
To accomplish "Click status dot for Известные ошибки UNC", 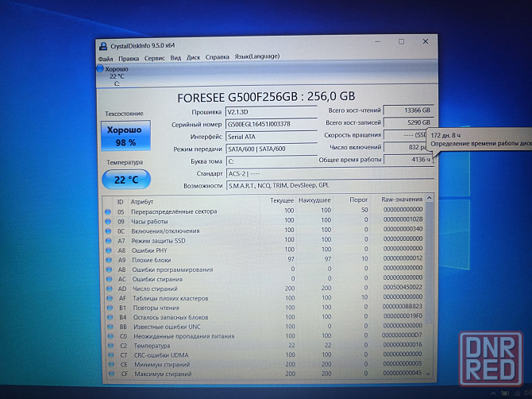I will [110, 327].
